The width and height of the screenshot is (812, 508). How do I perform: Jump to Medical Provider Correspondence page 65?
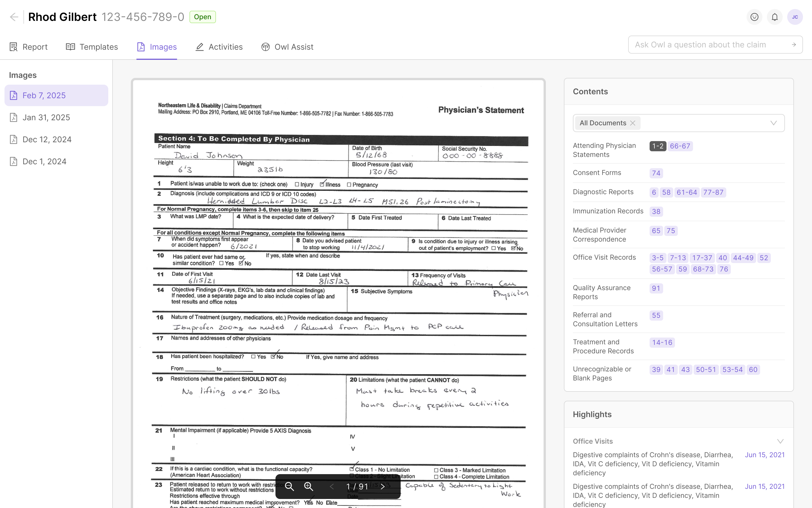[656, 231]
